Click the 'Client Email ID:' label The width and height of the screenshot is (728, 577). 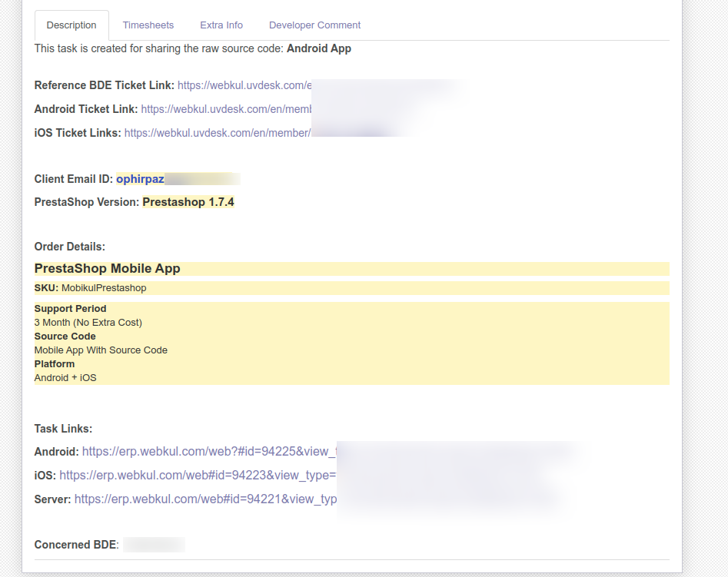(73, 179)
